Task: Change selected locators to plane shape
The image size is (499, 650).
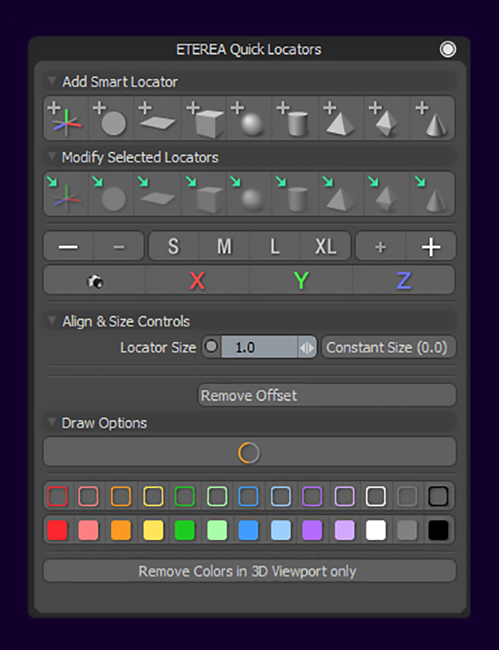Action: (157, 194)
